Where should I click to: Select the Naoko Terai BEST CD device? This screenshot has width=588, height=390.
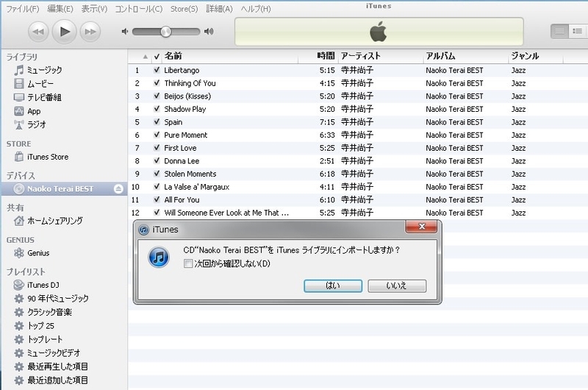pos(65,189)
